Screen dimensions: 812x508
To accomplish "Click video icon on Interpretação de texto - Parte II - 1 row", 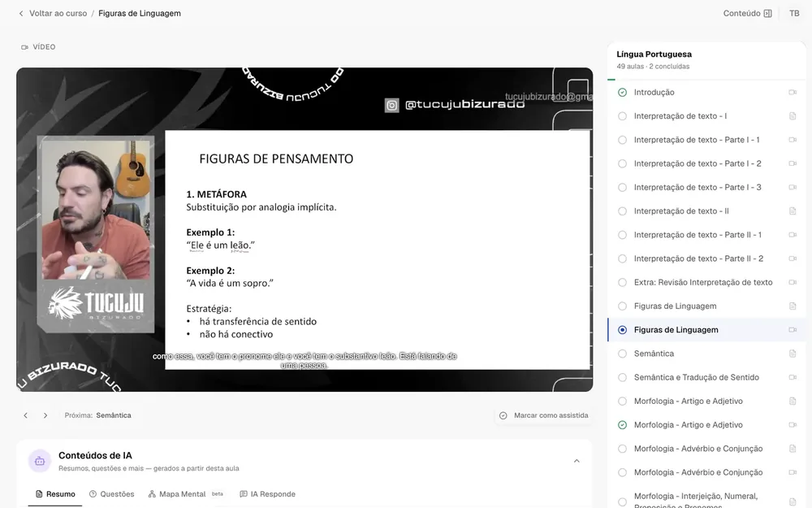I will [x=793, y=235].
